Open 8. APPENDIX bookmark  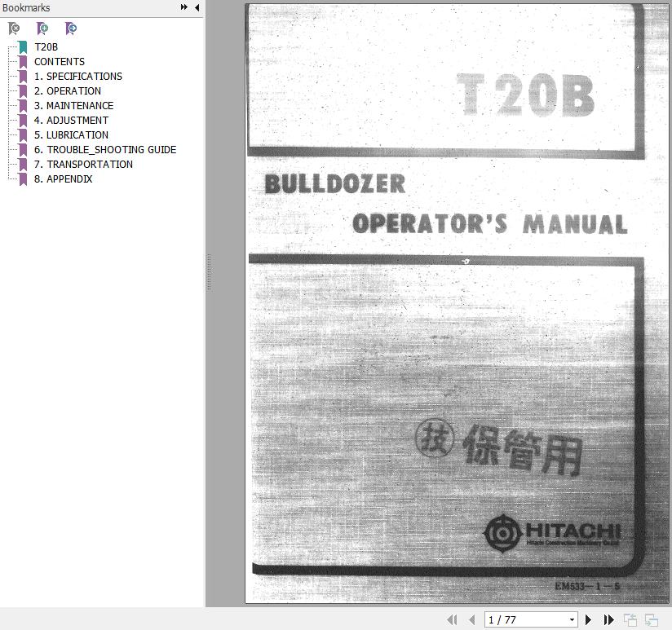coord(64,179)
